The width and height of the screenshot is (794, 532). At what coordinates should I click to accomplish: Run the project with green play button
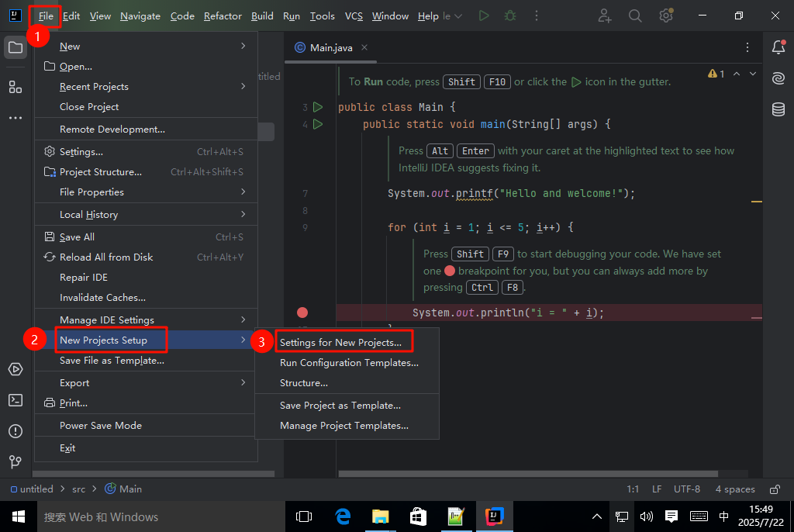tap(484, 16)
